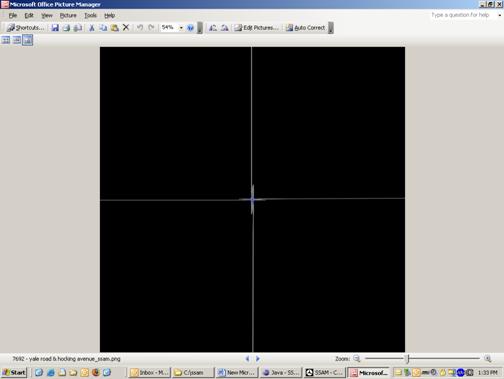The image size is (504, 379).
Task: Click the options grip right of Auto Correct
Action: coord(331,28)
